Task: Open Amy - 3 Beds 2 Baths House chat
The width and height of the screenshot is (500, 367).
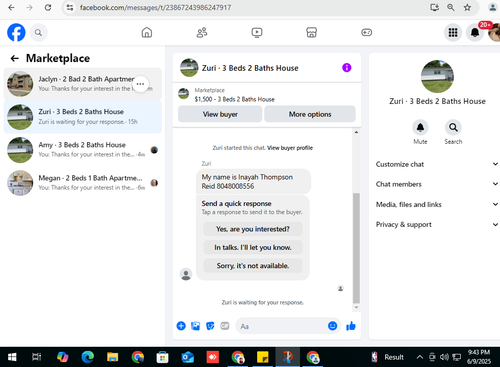Action: point(82,150)
